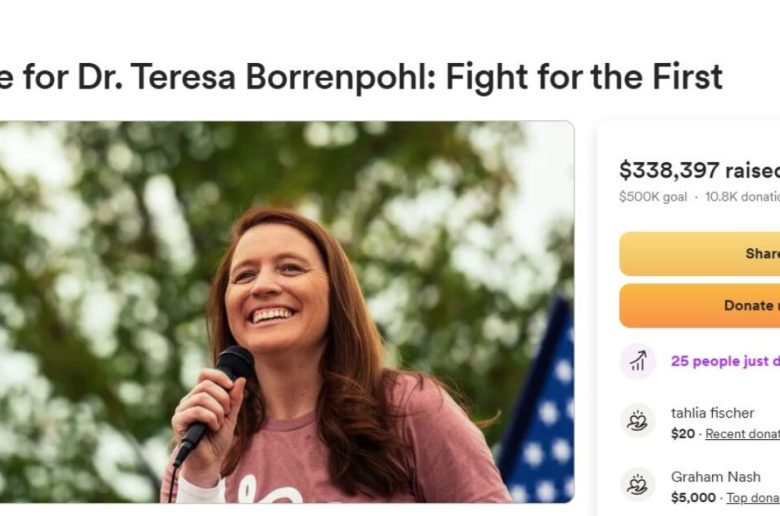Click the $338,397 raised amount
The height and width of the screenshot is (516, 780).
point(698,170)
